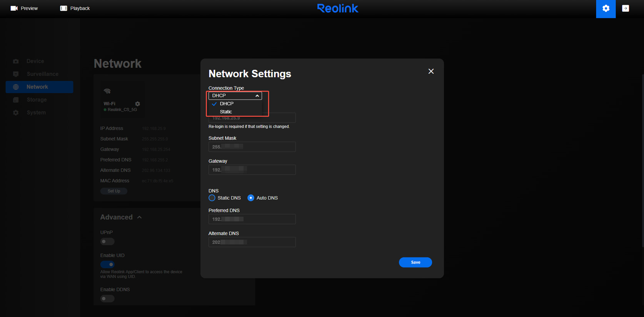This screenshot has height=317, width=644.
Task: Click the logout arrow icon
Action: point(626,8)
